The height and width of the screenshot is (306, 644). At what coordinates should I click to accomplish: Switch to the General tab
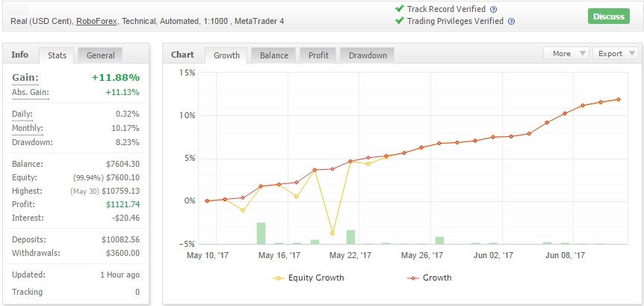100,55
